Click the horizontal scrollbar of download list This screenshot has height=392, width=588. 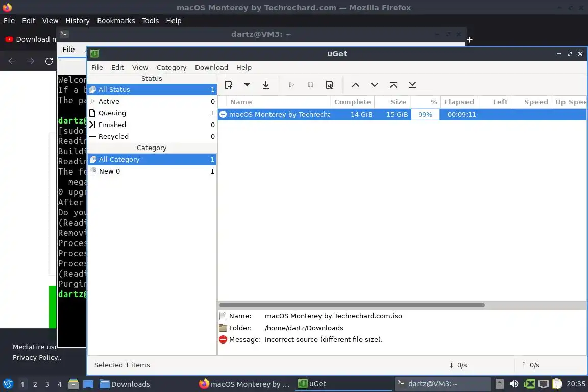coord(352,305)
